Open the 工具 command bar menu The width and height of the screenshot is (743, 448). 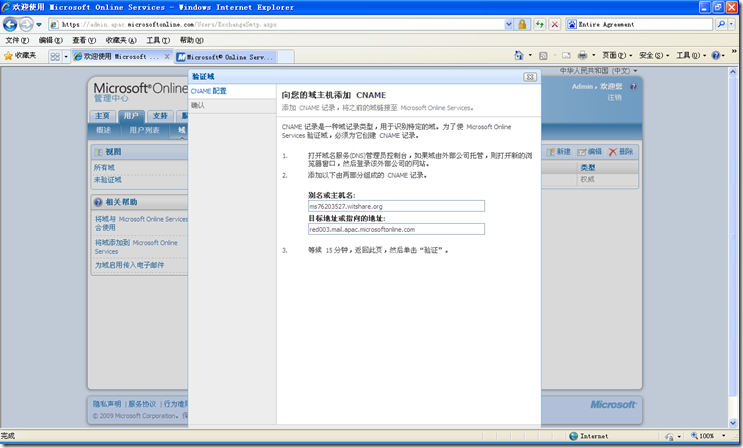691,55
